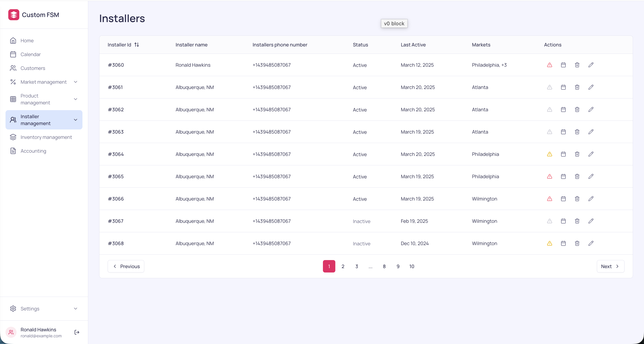Expand the Product management menu

(x=76, y=99)
